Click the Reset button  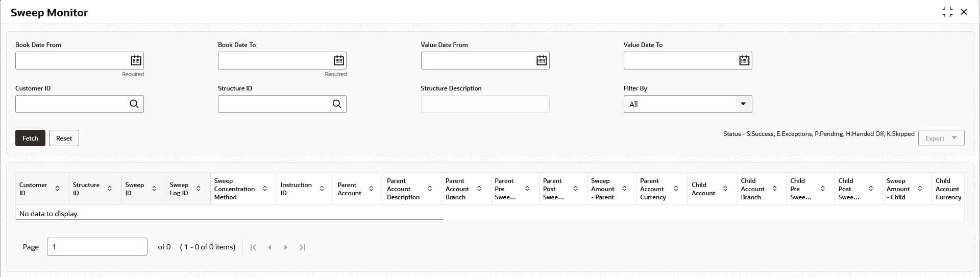point(64,138)
